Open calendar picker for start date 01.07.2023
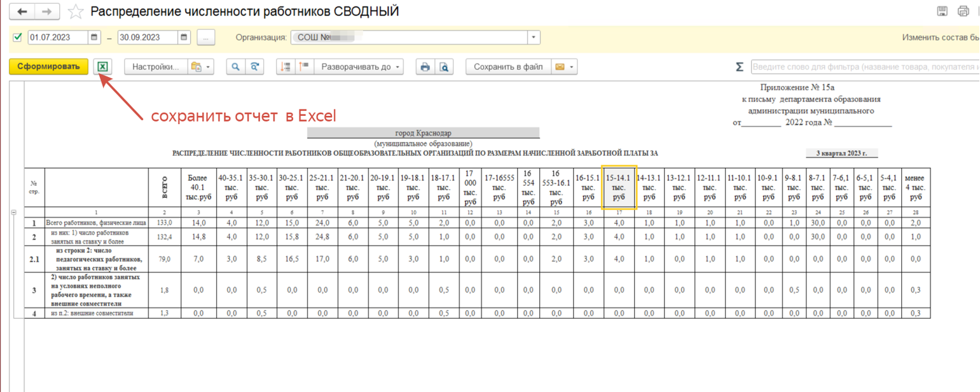Image resolution: width=980 pixels, height=392 pixels. [x=95, y=37]
